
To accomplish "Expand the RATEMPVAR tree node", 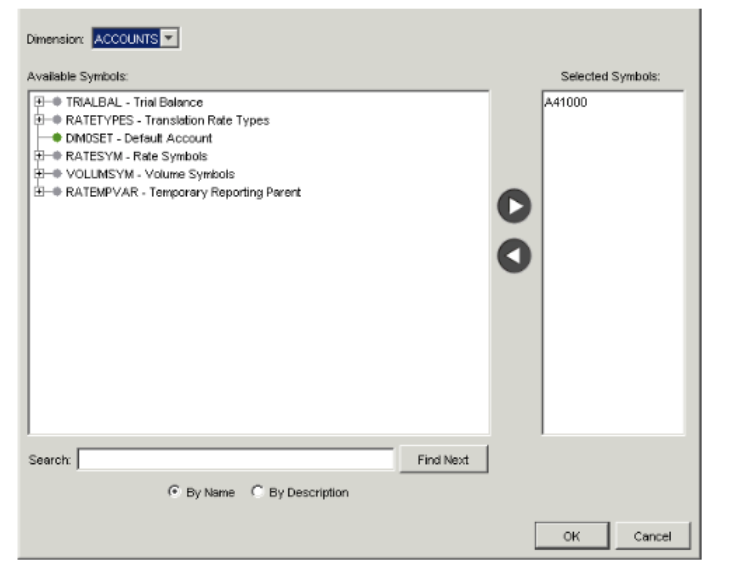I will (39, 192).
